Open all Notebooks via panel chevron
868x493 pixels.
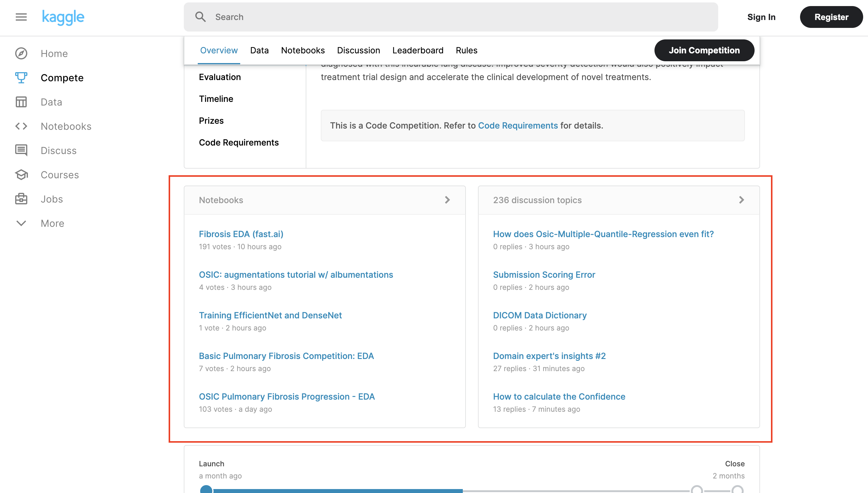tap(447, 200)
